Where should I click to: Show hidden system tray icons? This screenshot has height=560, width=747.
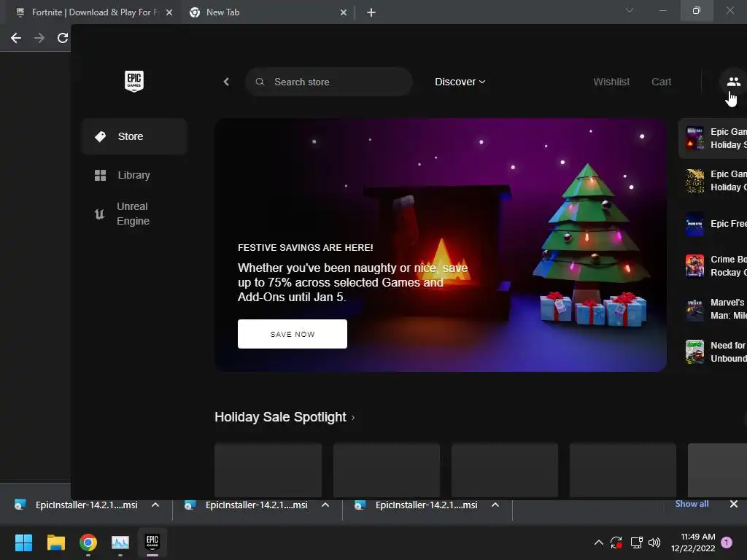tap(599, 542)
